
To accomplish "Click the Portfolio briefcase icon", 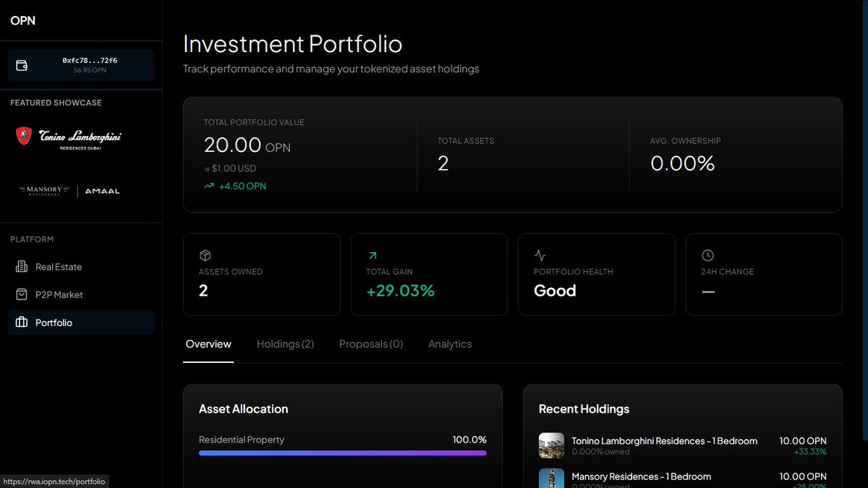I will pos(22,322).
